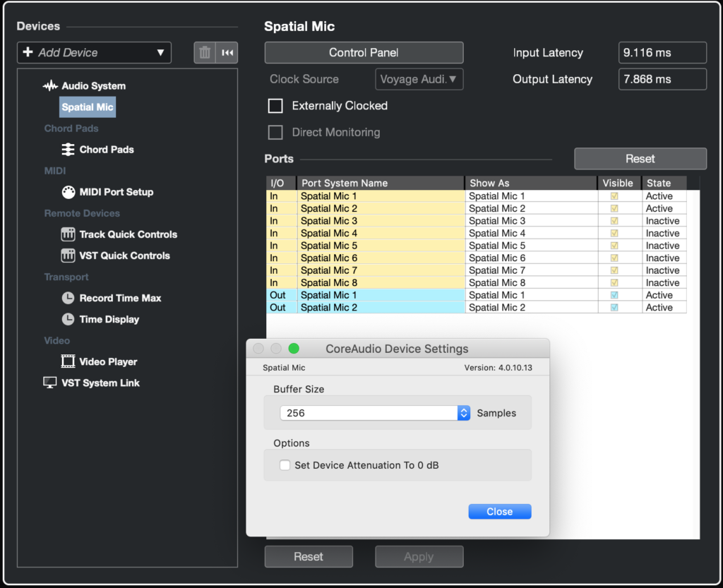Screen dimensions: 723x588
Task: Click the Show As column header
Action: 531,183
